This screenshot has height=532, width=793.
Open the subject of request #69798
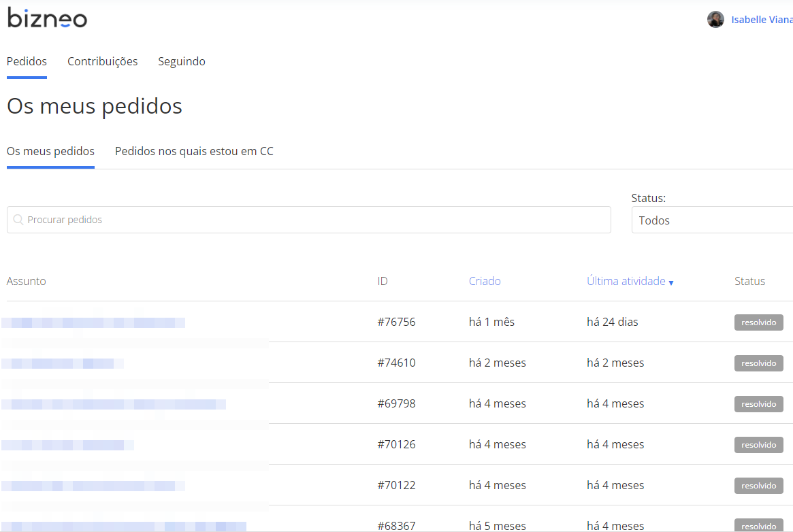coord(114,404)
